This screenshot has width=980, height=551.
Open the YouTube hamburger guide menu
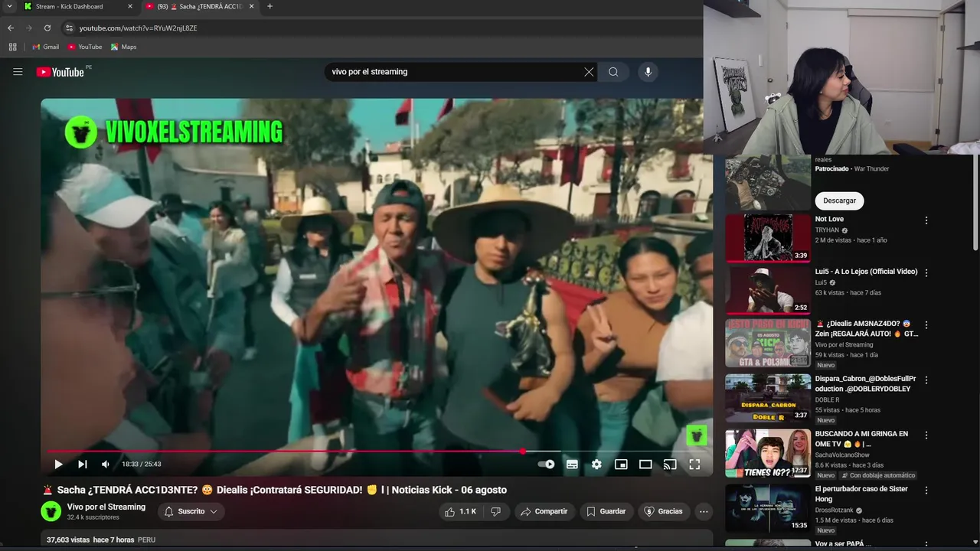(18, 72)
